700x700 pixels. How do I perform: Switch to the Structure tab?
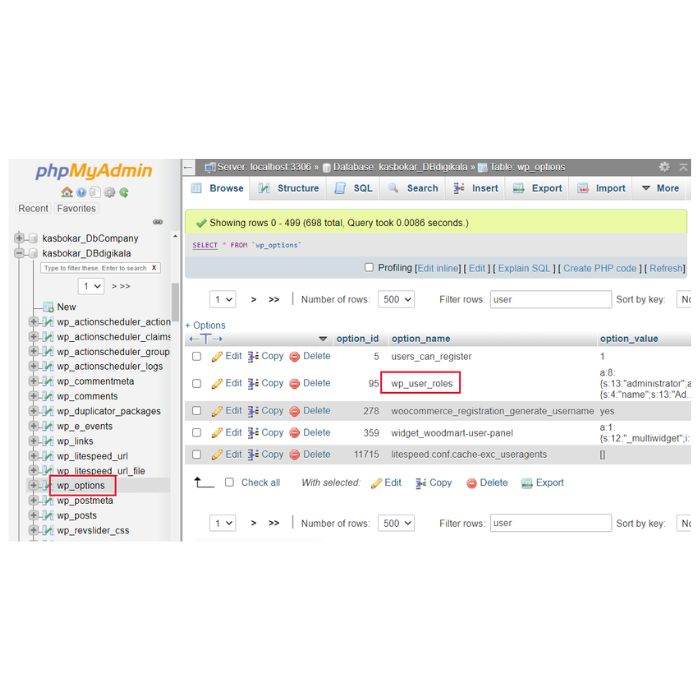coord(288,188)
